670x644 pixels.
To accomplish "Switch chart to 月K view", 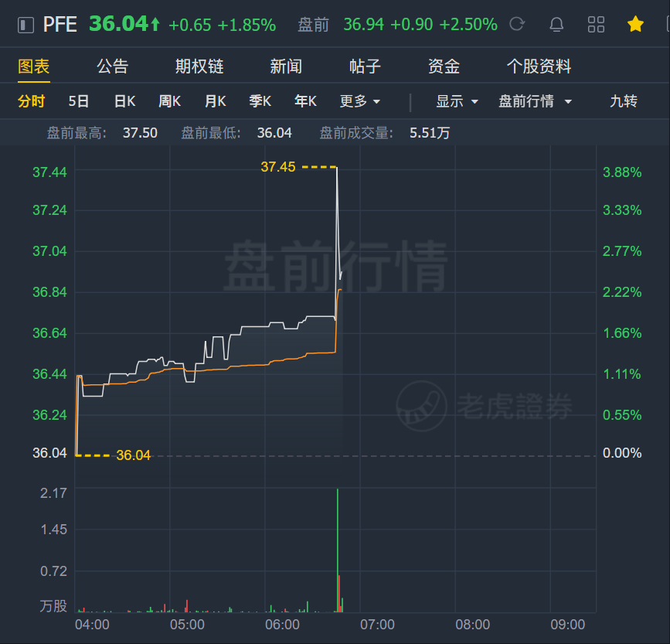I will tap(216, 101).
